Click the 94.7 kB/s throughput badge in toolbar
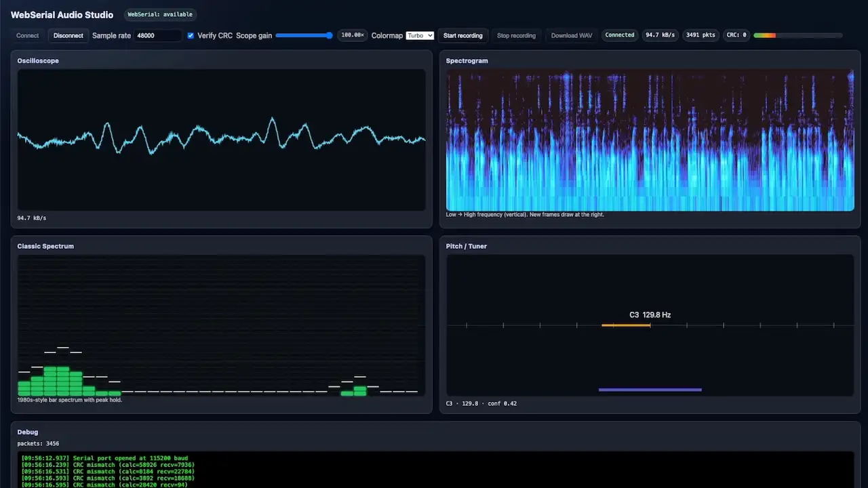The height and width of the screenshot is (488, 868). (x=660, y=35)
